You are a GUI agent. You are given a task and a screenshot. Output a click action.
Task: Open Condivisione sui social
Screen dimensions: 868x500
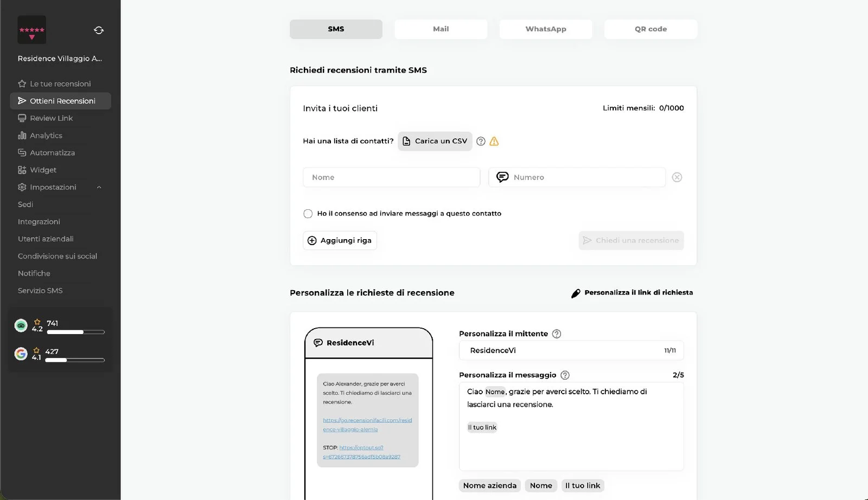[58, 257]
